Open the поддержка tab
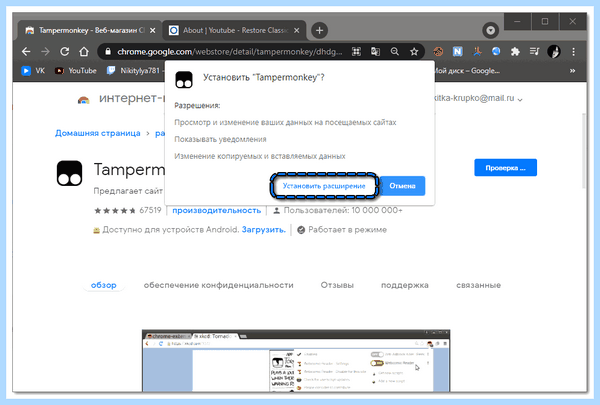The height and width of the screenshot is (405, 600). point(405,285)
